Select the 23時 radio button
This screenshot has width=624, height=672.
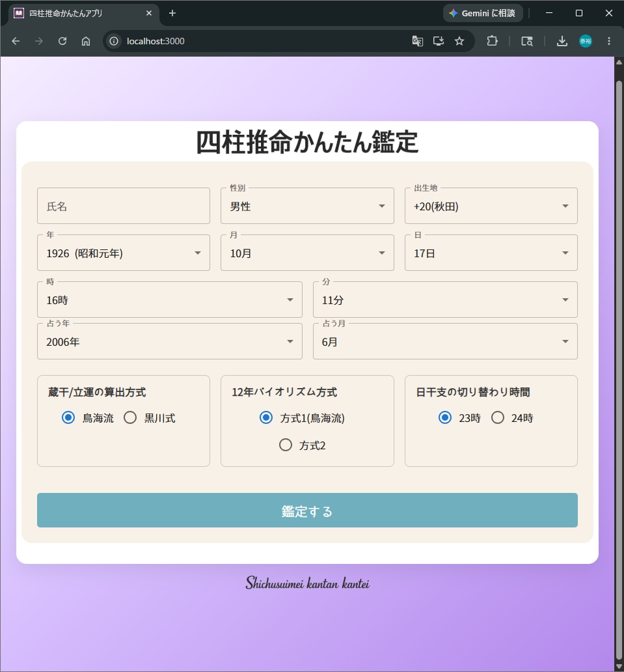(445, 417)
